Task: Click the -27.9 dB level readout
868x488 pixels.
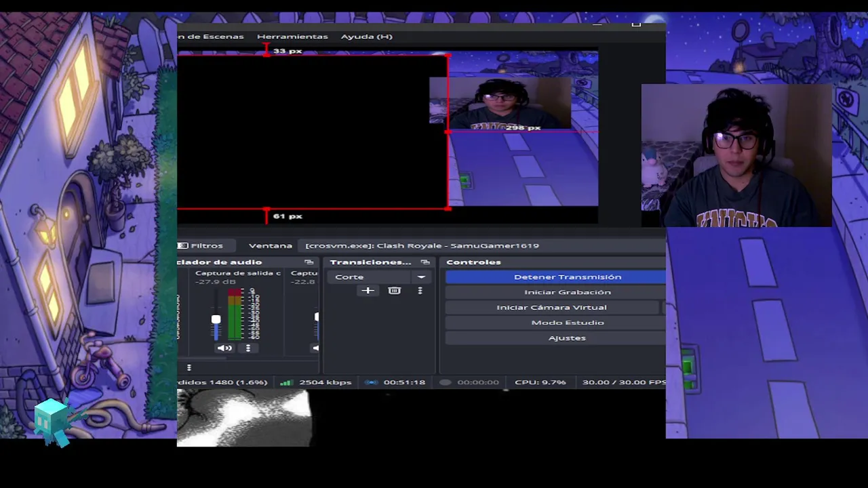Action: coord(216,282)
